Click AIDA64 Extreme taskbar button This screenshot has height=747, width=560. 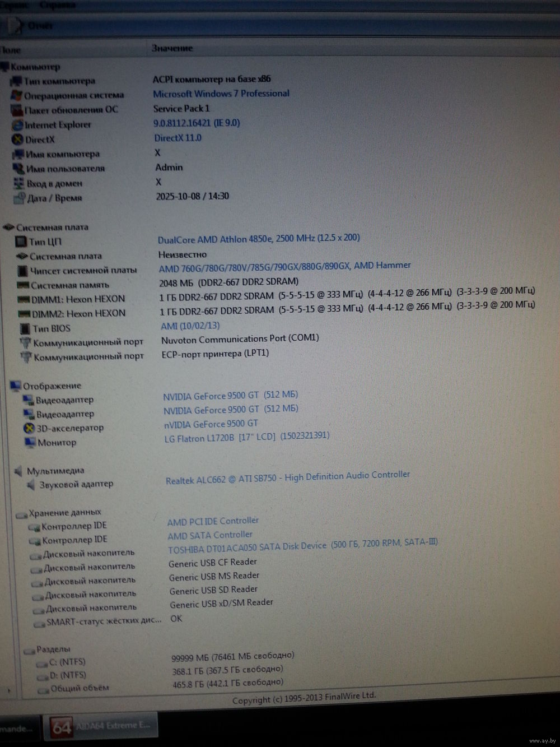(101, 726)
